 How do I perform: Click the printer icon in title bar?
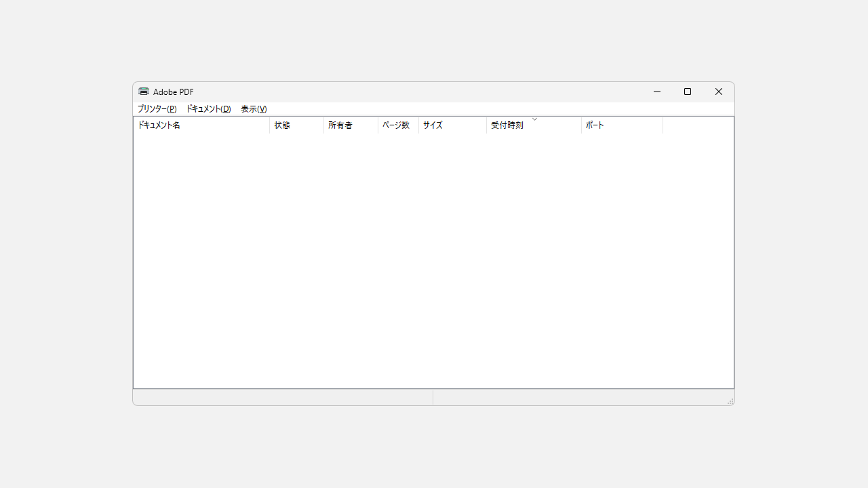[x=144, y=91]
